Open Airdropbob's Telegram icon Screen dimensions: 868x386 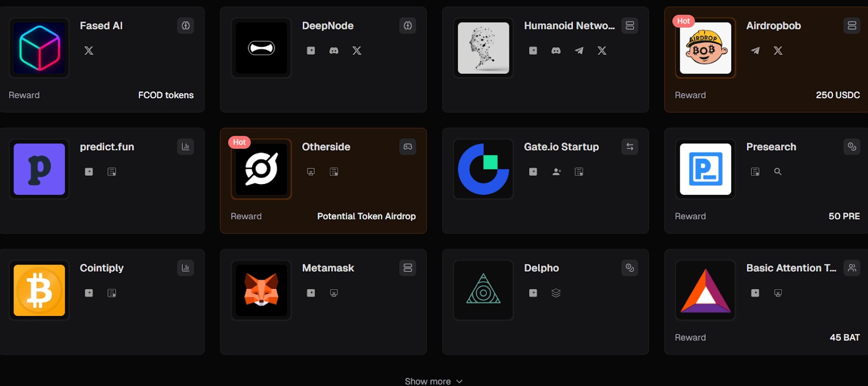point(755,50)
